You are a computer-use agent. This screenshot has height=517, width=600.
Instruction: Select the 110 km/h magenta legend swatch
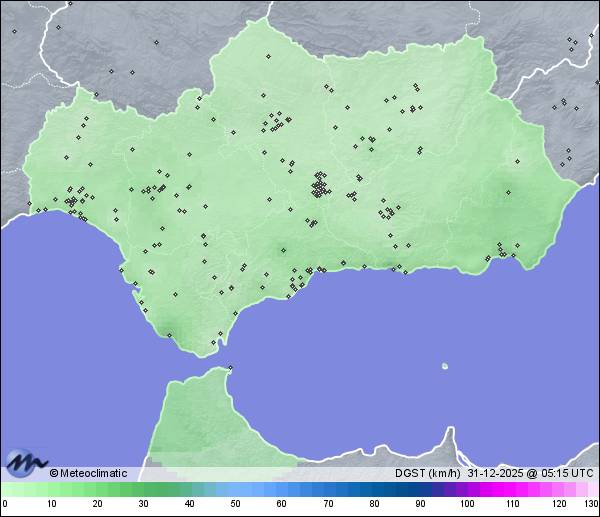click(513, 490)
